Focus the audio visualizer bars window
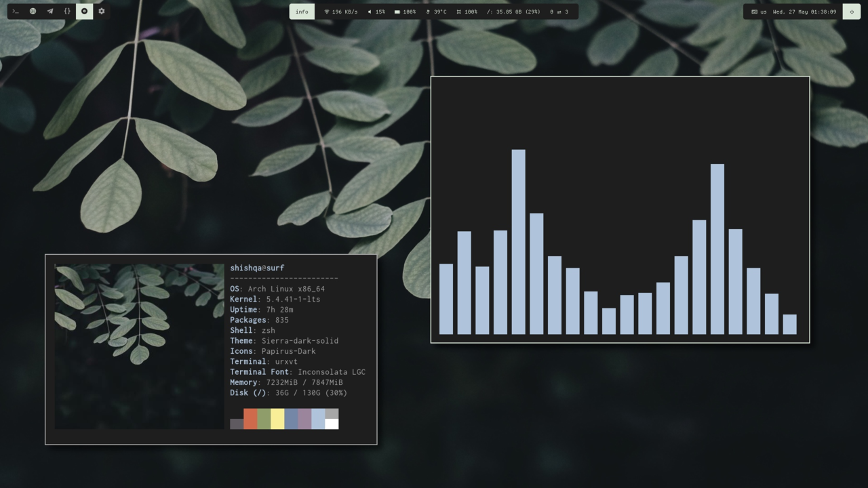This screenshot has height=488, width=868. point(620,210)
